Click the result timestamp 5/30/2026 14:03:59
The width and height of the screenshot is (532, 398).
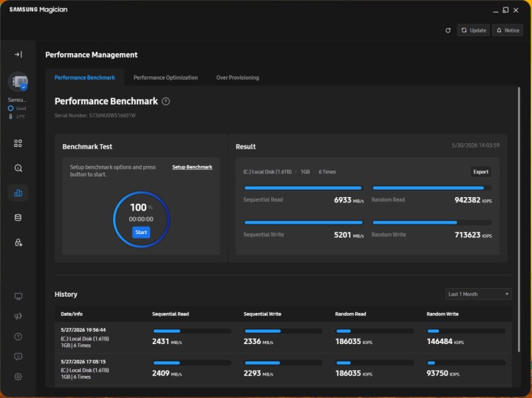click(x=475, y=145)
